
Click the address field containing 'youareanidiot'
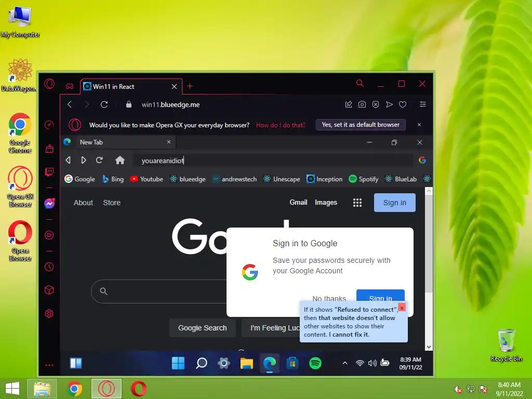273,161
